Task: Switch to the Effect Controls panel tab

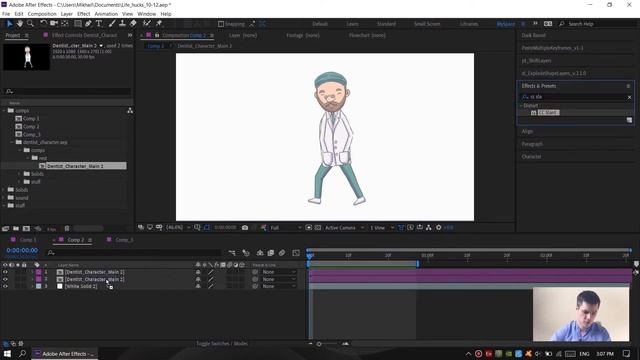Action: 84,35
